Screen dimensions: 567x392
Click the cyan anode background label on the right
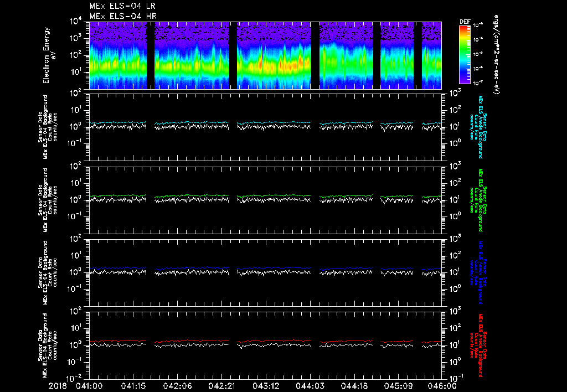pos(478,127)
